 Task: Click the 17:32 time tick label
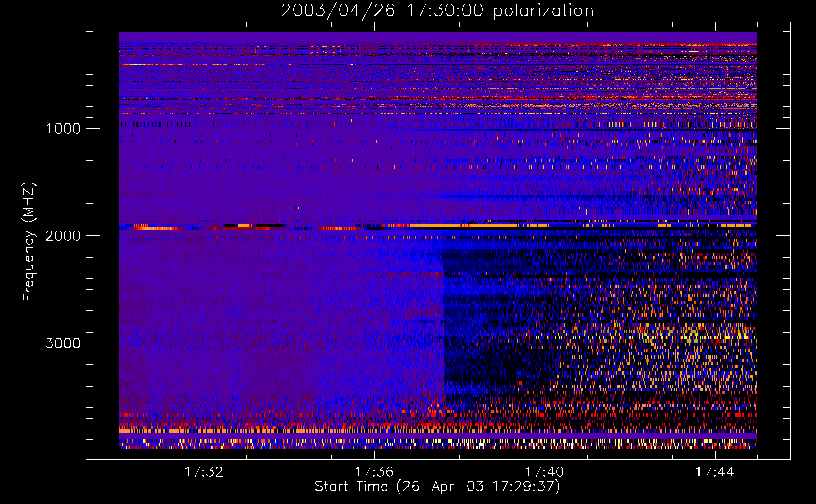click(x=204, y=472)
